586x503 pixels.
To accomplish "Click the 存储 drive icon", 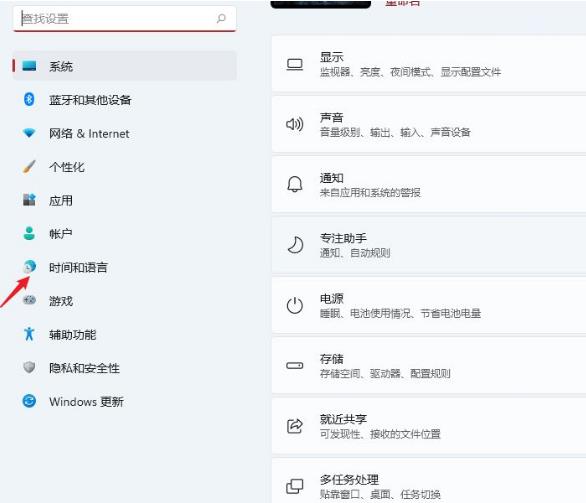I will [x=295, y=365].
